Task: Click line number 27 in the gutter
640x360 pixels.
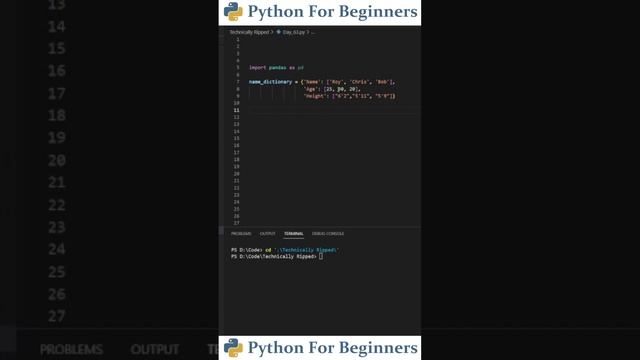Action: coord(236,223)
